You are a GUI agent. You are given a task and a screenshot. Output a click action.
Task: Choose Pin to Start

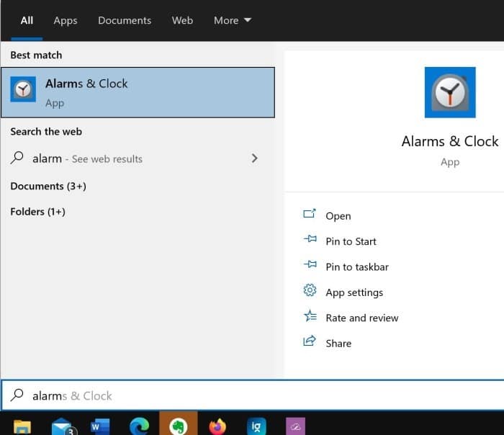click(x=351, y=241)
